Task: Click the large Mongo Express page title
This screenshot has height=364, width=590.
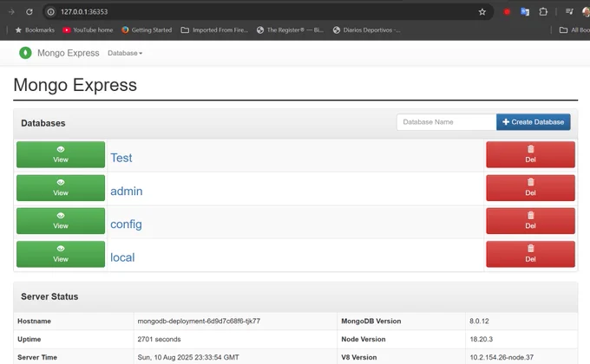Action: [x=75, y=85]
